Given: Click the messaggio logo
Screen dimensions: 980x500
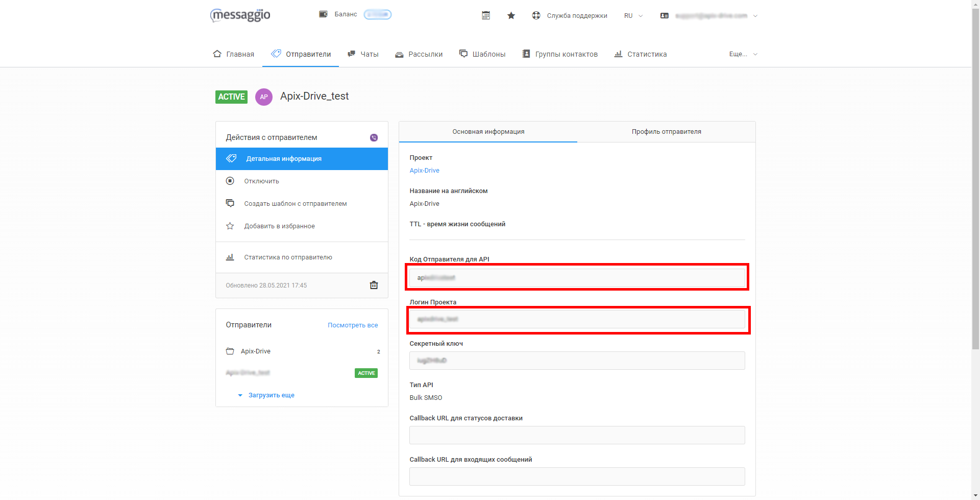Looking at the screenshot, I should click(240, 15).
